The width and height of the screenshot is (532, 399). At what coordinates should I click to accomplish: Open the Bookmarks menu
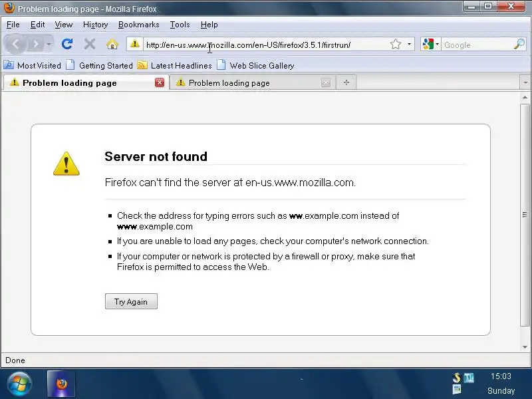(x=138, y=25)
